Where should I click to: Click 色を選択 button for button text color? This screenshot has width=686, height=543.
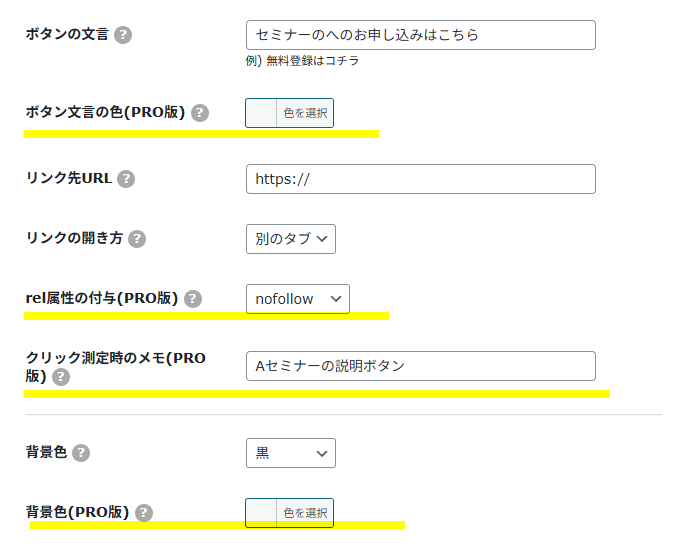(305, 113)
